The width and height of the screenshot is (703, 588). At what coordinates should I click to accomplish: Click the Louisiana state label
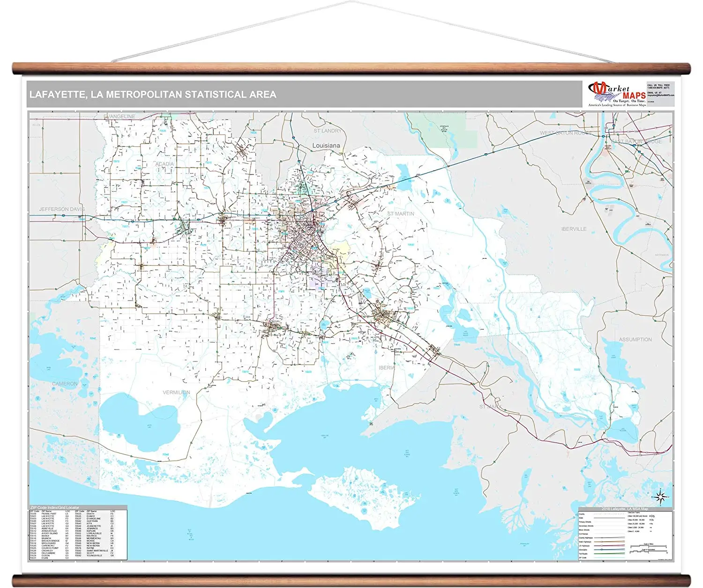[326, 146]
